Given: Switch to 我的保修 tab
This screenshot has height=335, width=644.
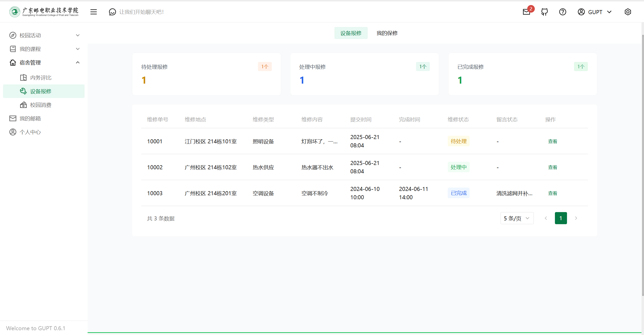Looking at the screenshot, I should (387, 33).
